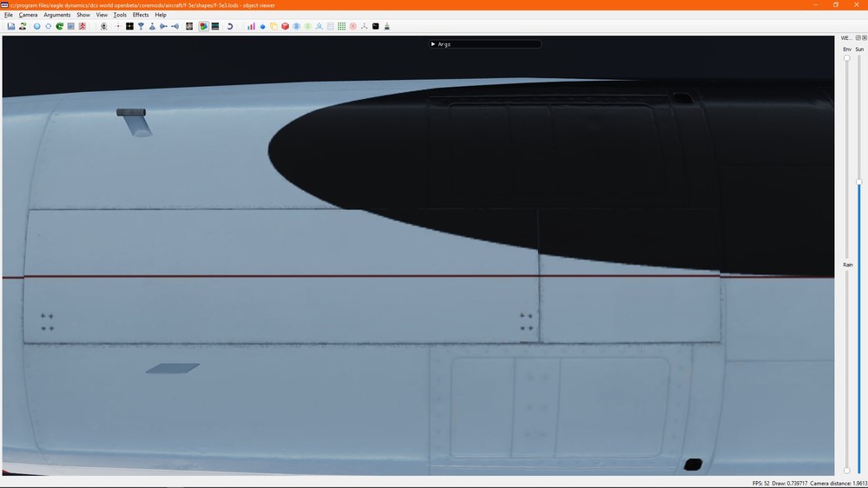Open the Arguments menu

pos(57,15)
